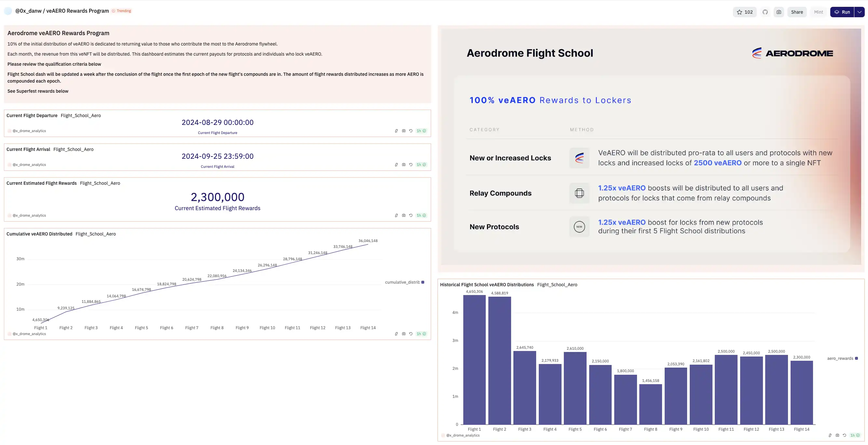Open Flight_School_Aero link on Current Flight Arrival
Screen dimensions: 868x445
tap(73, 150)
